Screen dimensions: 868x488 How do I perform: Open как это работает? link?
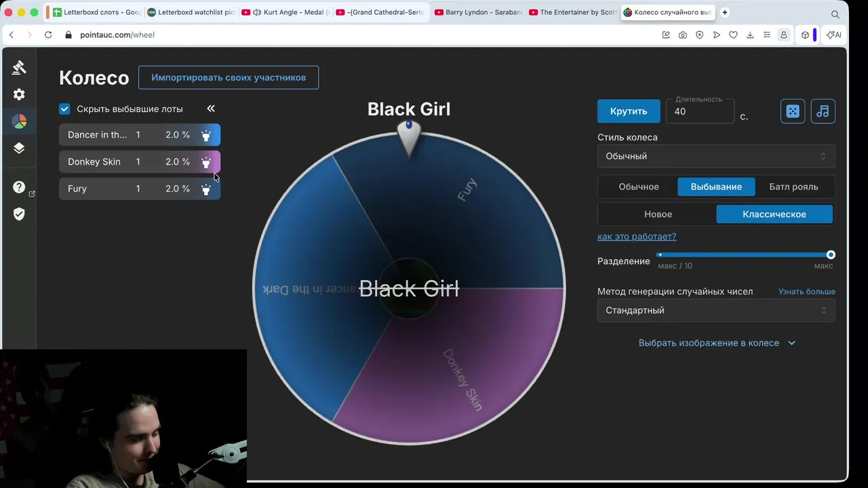click(x=637, y=237)
